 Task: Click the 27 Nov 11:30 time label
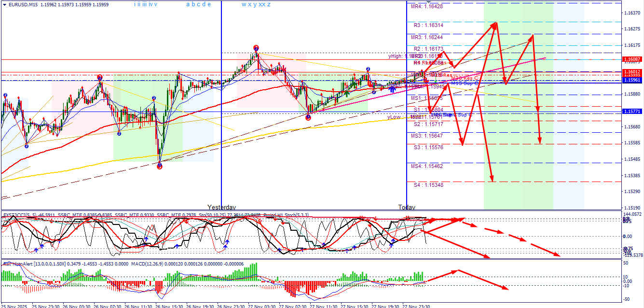[324, 306]
